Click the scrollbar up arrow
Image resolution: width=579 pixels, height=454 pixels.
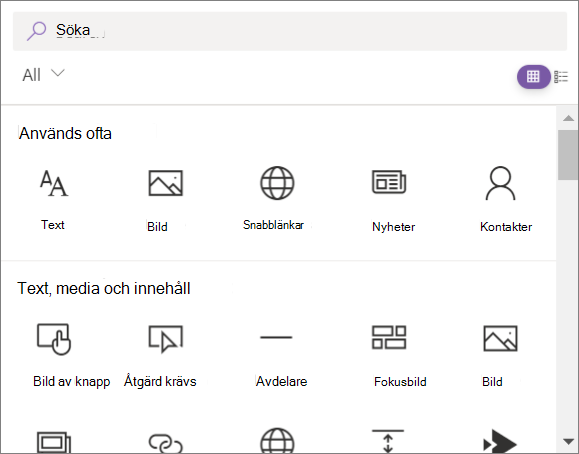568,118
